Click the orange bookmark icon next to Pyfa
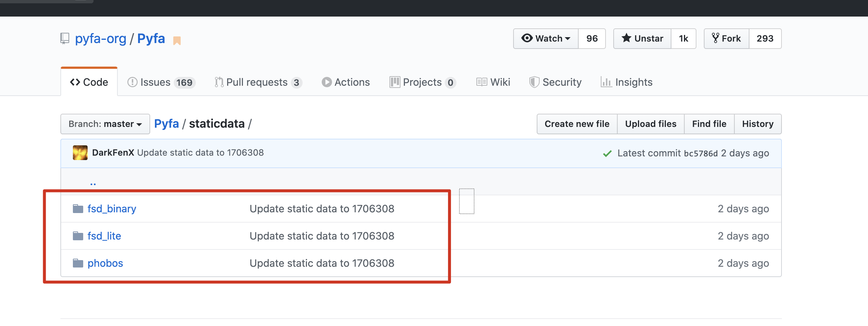 (177, 40)
